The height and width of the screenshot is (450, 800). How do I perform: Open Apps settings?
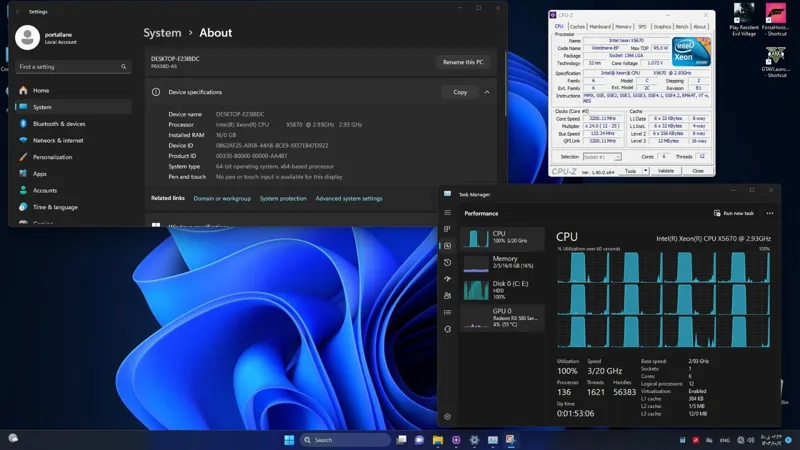pyautogui.click(x=72, y=174)
